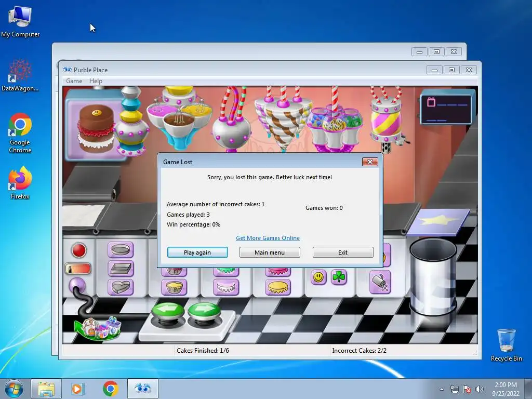View the chocolate cake order picture
This screenshot has width=532, height=399.
[96, 128]
